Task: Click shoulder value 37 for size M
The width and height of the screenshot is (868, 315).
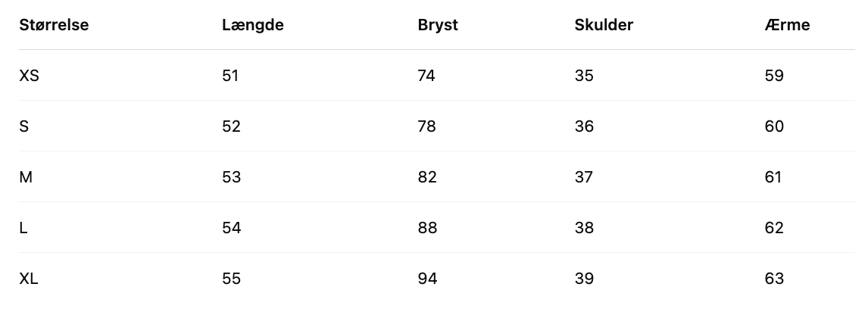Action: pyautogui.click(x=584, y=177)
